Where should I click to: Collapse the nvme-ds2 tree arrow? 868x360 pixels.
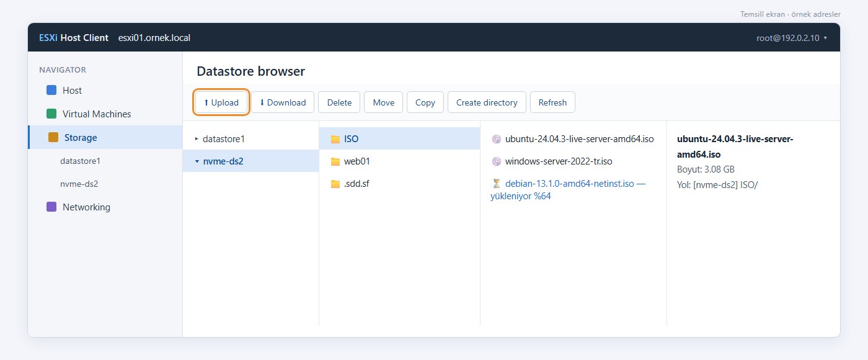pos(197,161)
